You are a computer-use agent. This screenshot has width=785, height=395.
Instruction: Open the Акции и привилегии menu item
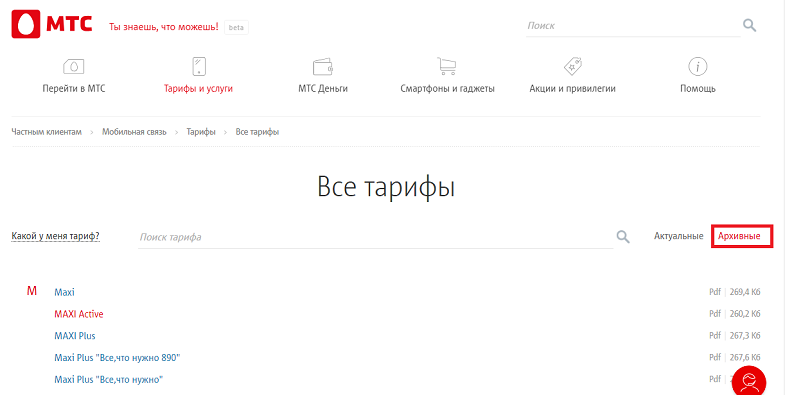point(572,89)
